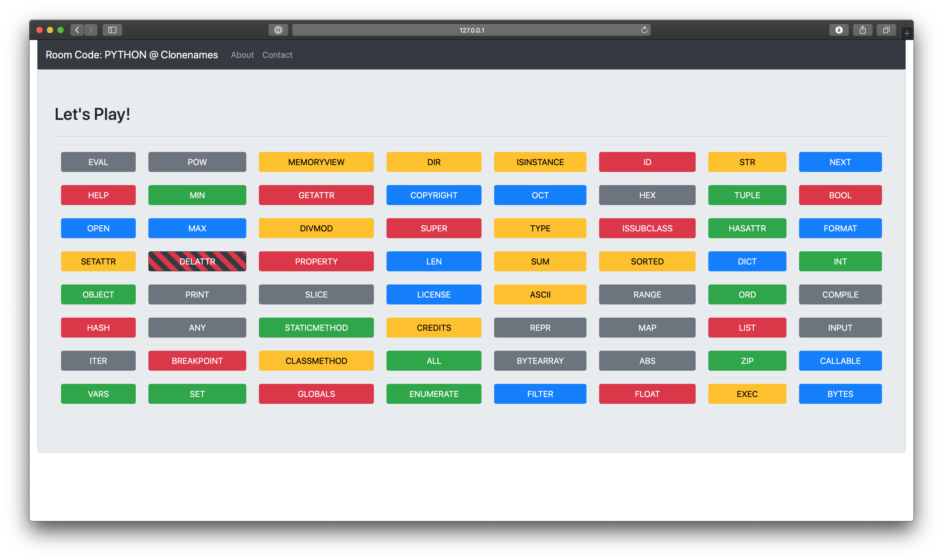The image size is (943, 560).
Task: Click the blue CALLABLE card
Action: pos(840,361)
